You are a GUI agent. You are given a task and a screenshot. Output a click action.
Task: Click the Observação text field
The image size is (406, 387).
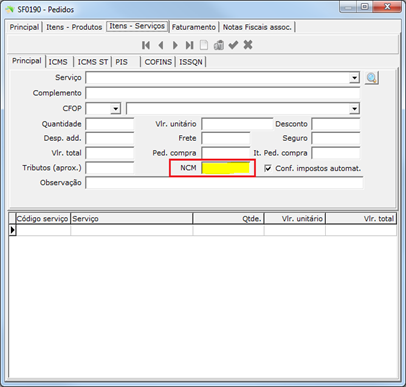(x=224, y=183)
